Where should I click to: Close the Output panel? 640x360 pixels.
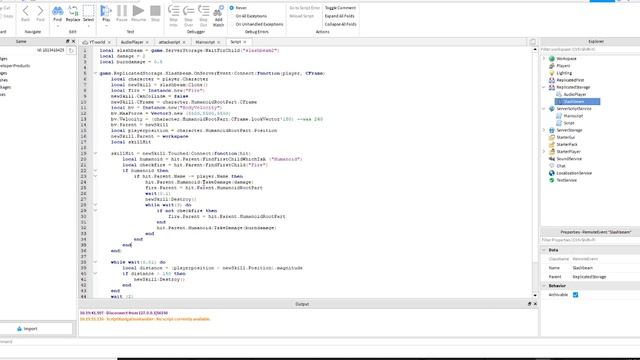535,304
